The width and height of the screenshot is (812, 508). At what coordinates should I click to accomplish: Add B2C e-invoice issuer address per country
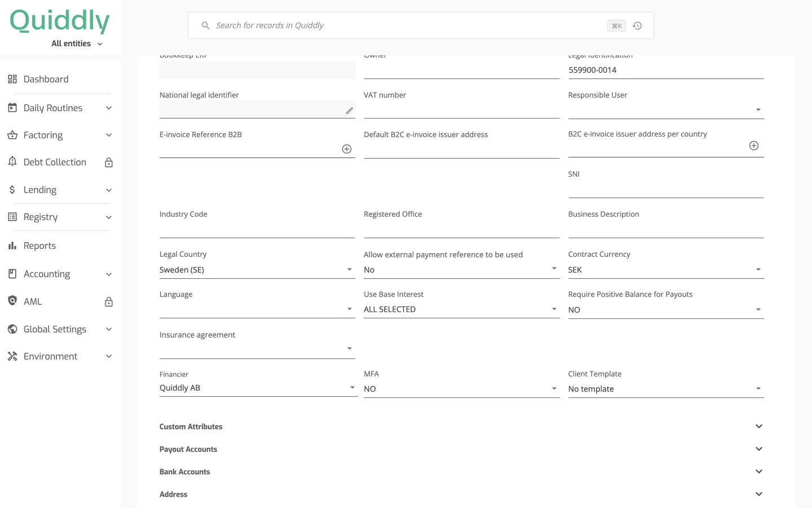coord(754,146)
